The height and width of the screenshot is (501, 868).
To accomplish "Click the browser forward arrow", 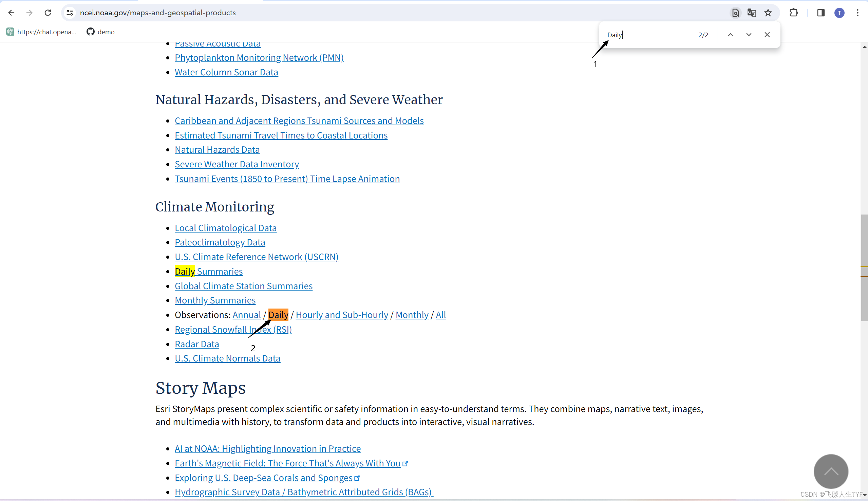I will point(30,13).
